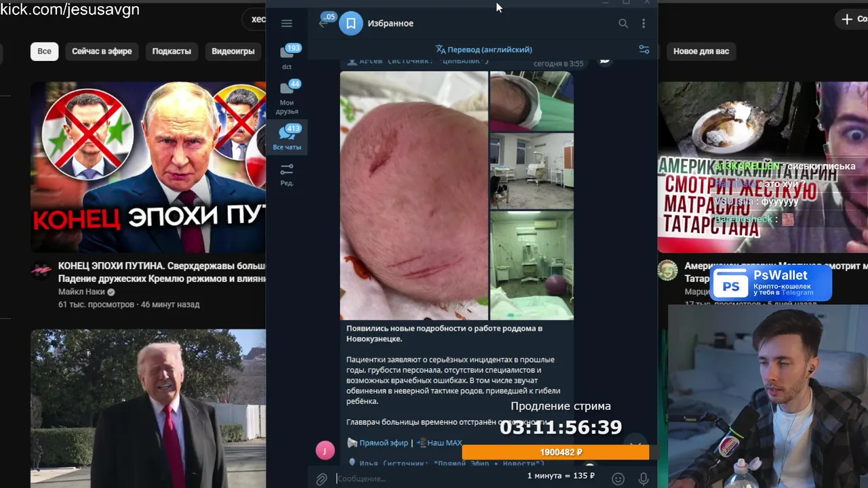The image size is (868, 488).
Task: Select the Все чаты folder
Action: 287,138
